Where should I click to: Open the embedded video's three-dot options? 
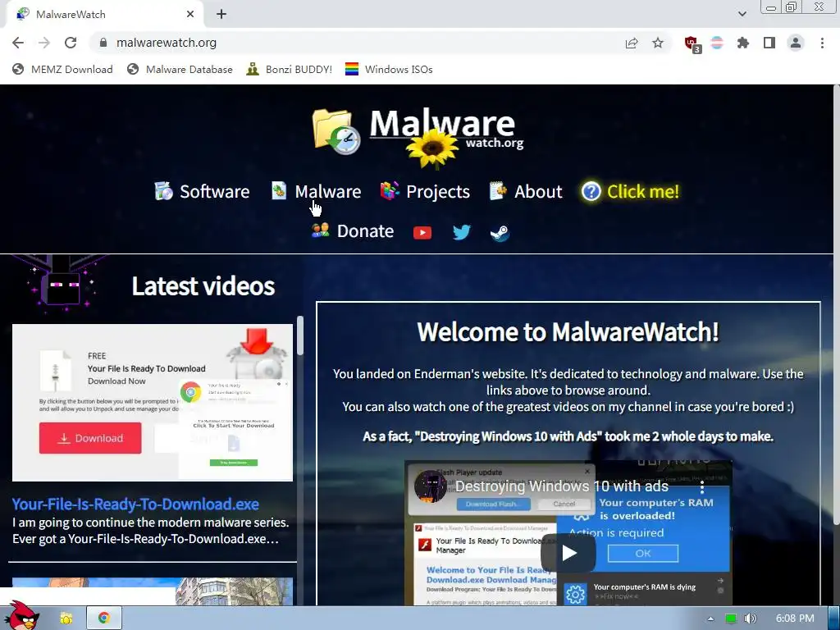702,487
